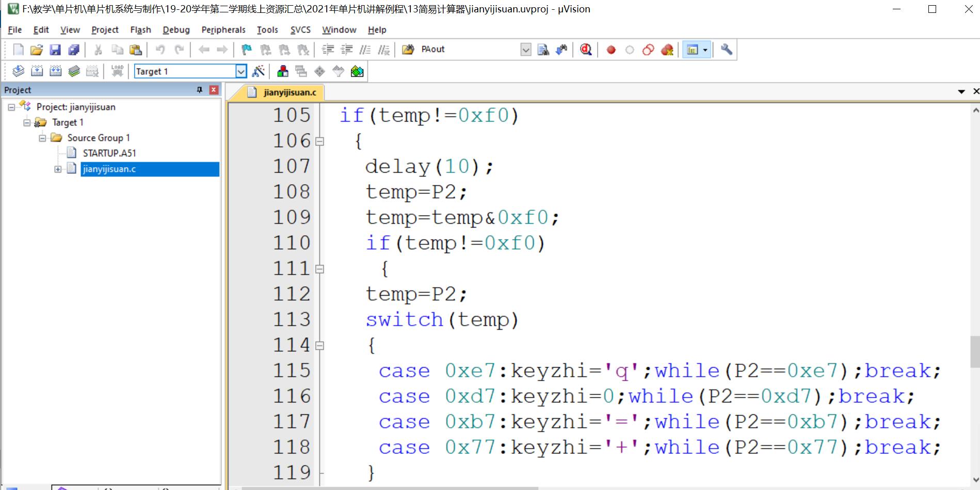Kill all breakpoints icon
The image size is (980, 490).
pos(667,50)
